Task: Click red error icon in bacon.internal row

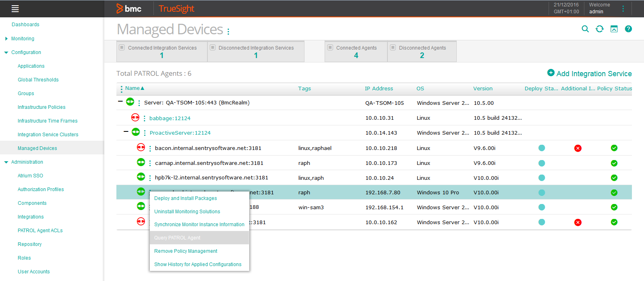Action: 578,148
